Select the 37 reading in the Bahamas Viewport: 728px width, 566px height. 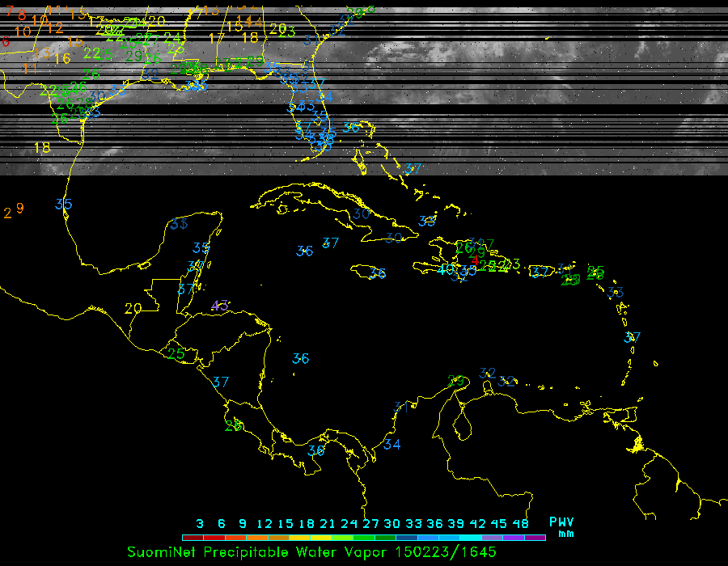coord(413,169)
